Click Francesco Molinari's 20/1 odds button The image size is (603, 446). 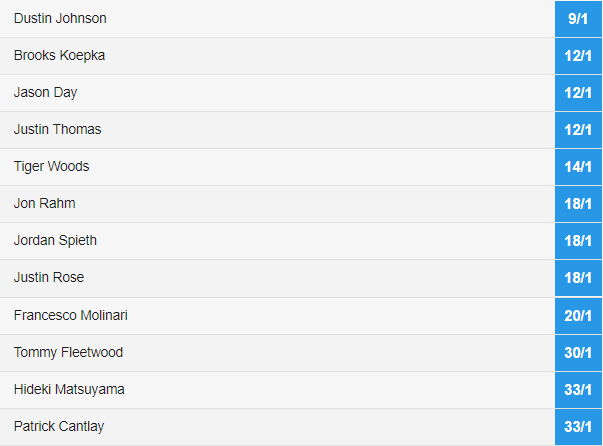[578, 316]
